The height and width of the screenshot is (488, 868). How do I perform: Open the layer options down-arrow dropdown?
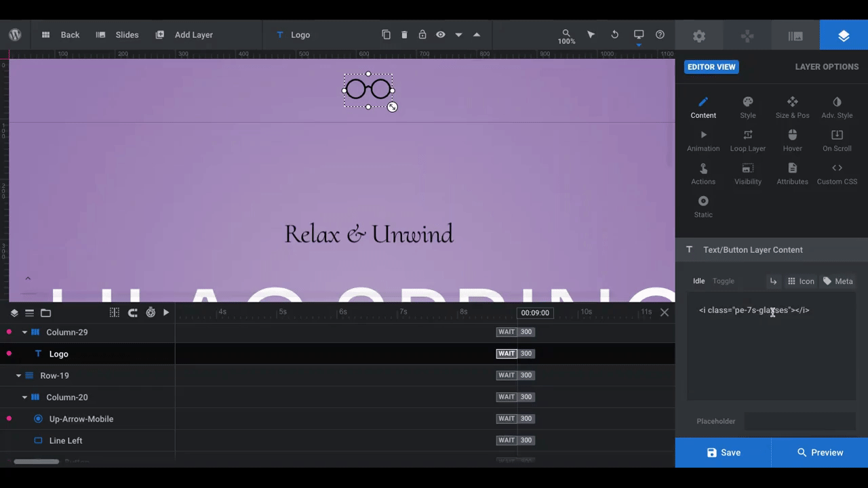(x=458, y=35)
